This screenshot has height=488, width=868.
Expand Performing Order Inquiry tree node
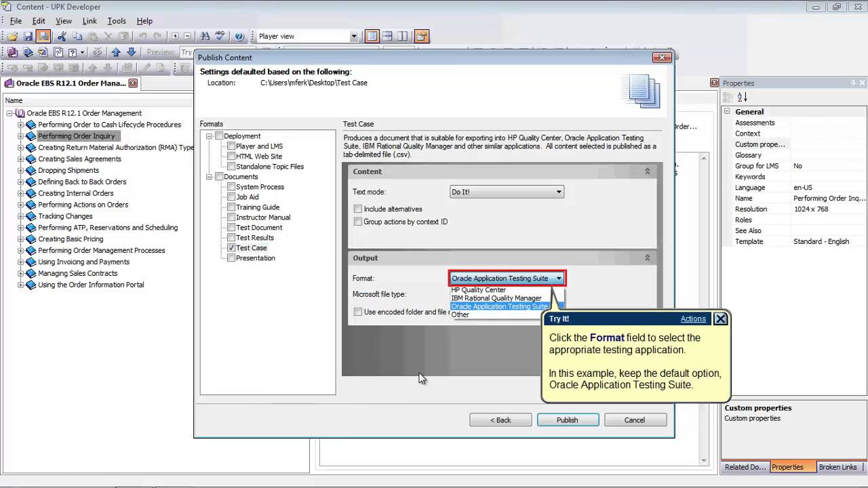[20, 136]
